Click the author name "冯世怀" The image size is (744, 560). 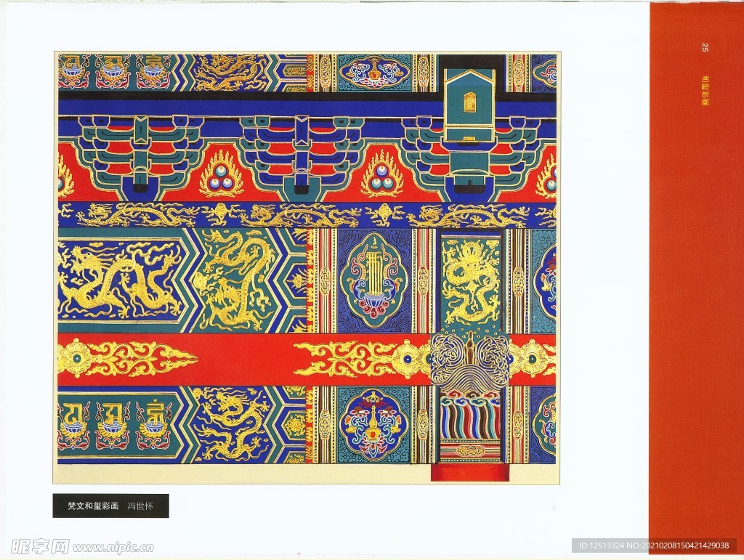tap(140, 506)
